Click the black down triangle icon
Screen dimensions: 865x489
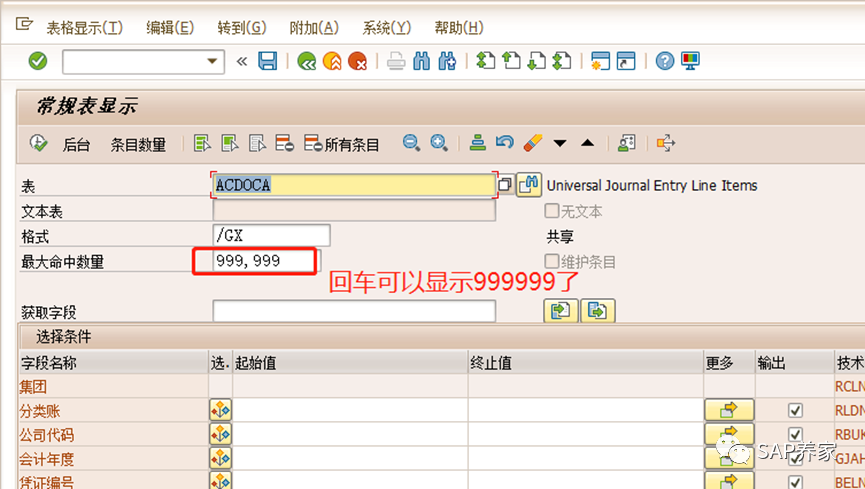click(560, 143)
